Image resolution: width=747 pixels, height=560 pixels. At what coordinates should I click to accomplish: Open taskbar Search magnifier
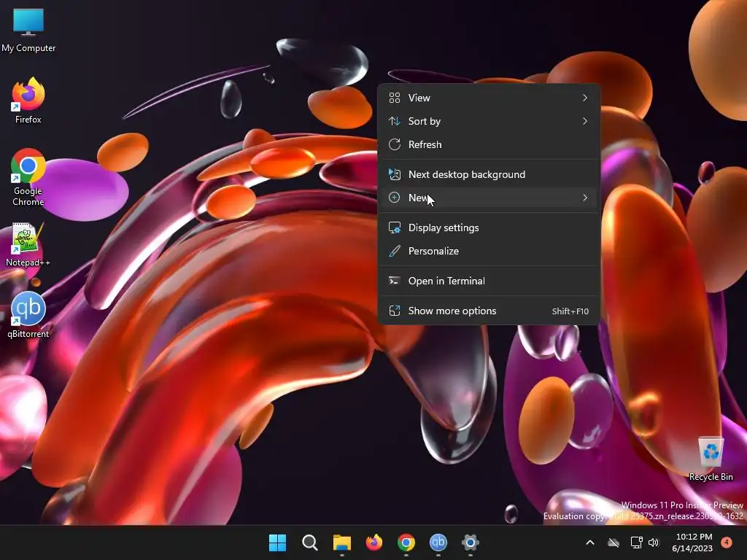click(309, 542)
